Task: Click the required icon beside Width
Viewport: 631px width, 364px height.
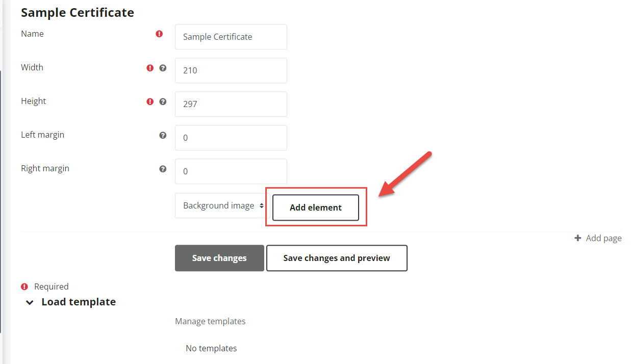Action: pyautogui.click(x=150, y=68)
